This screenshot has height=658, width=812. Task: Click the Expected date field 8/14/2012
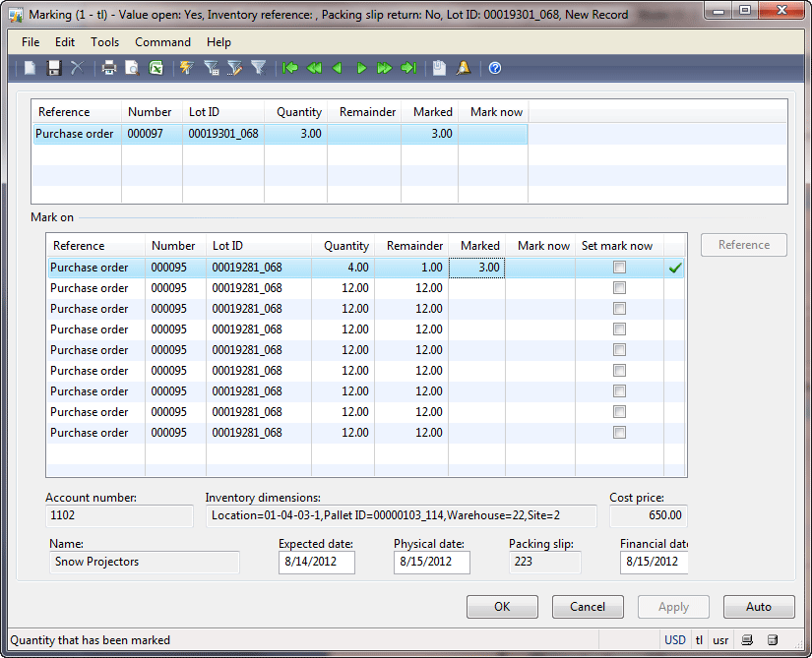coord(316,563)
